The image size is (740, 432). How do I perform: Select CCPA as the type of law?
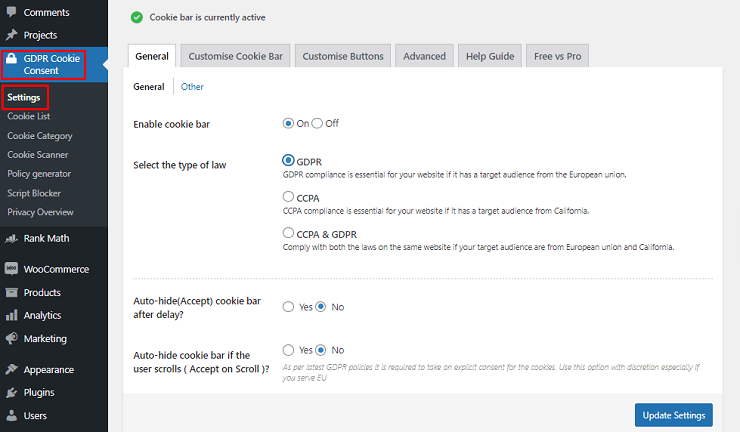coord(289,198)
